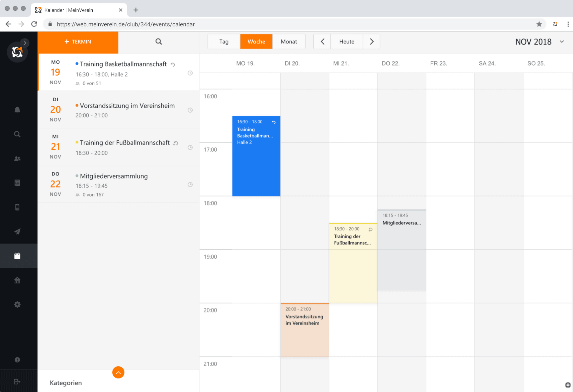Expand the sidebar with the chevron arrow
The width and height of the screenshot is (573, 392).
[25, 43]
